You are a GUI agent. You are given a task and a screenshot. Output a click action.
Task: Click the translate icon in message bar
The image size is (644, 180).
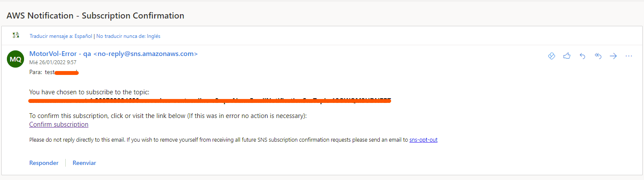tap(16, 35)
